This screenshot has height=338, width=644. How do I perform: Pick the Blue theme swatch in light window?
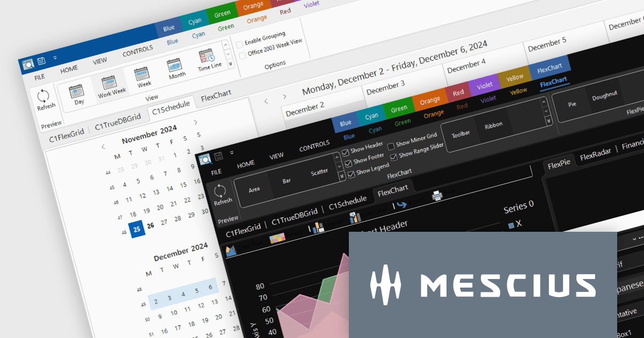click(168, 28)
